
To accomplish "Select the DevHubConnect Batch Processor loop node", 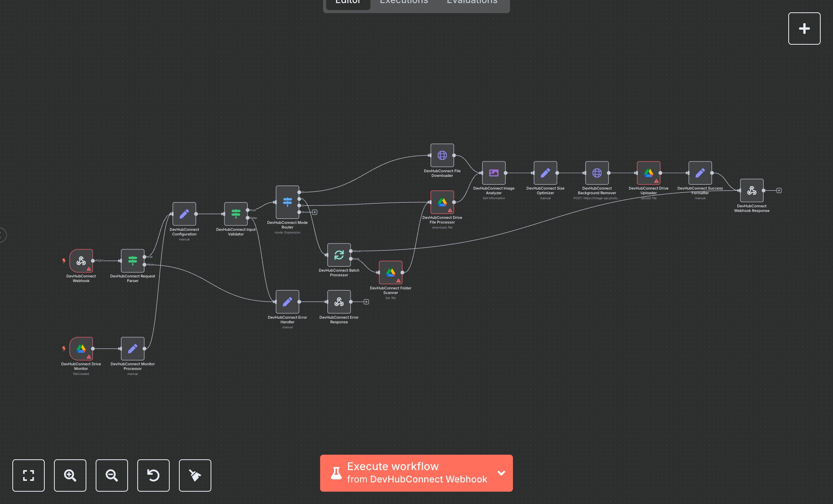I will point(339,255).
